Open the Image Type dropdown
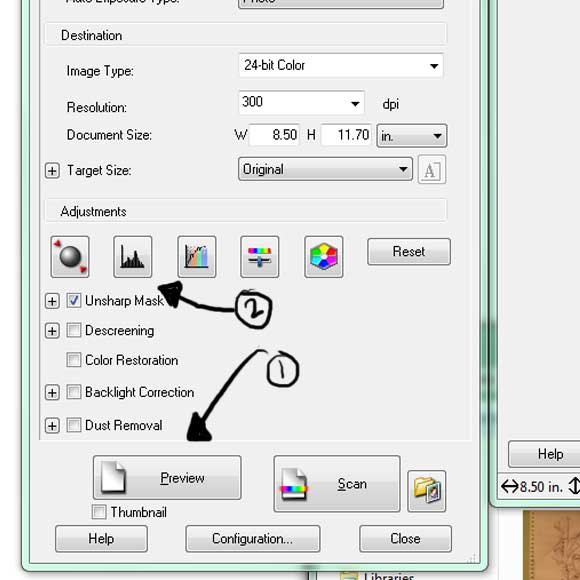 tap(341, 66)
